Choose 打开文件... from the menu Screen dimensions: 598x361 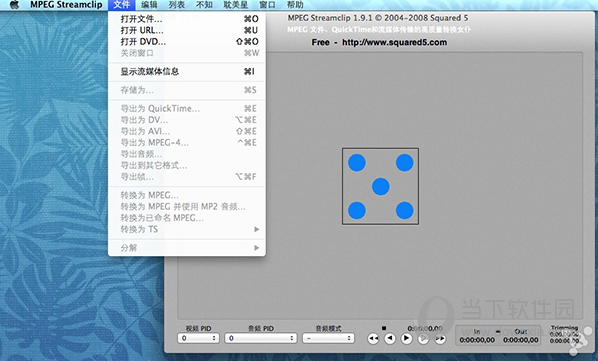187,19
